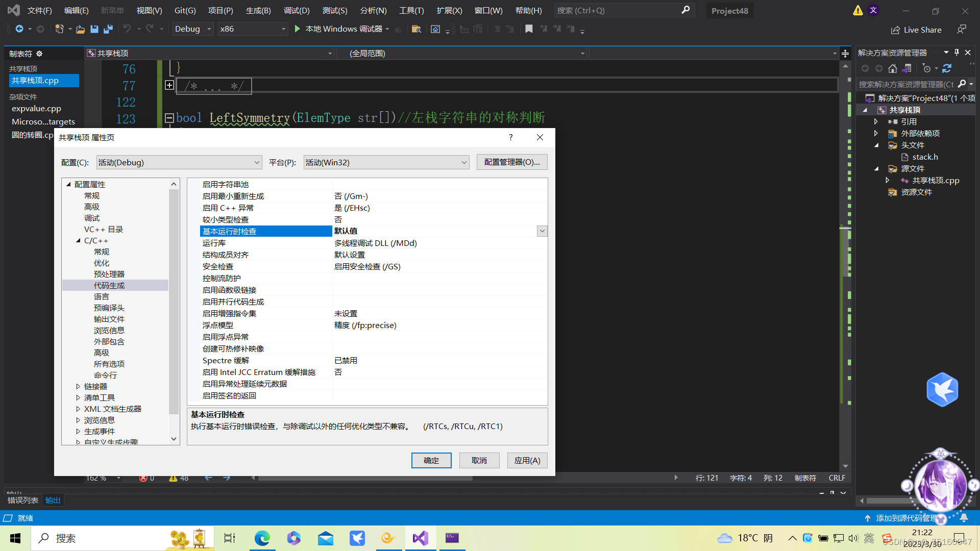Viewport: 980px width, 551px height.
Task: Click the Undo toolbar icon
Action: coord(128,29)
